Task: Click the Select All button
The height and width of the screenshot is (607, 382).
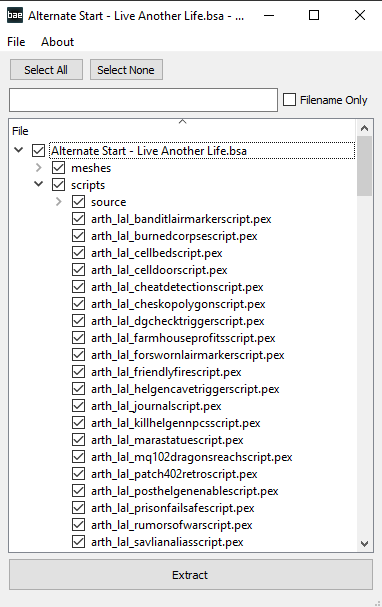Action: coord(46,70)
